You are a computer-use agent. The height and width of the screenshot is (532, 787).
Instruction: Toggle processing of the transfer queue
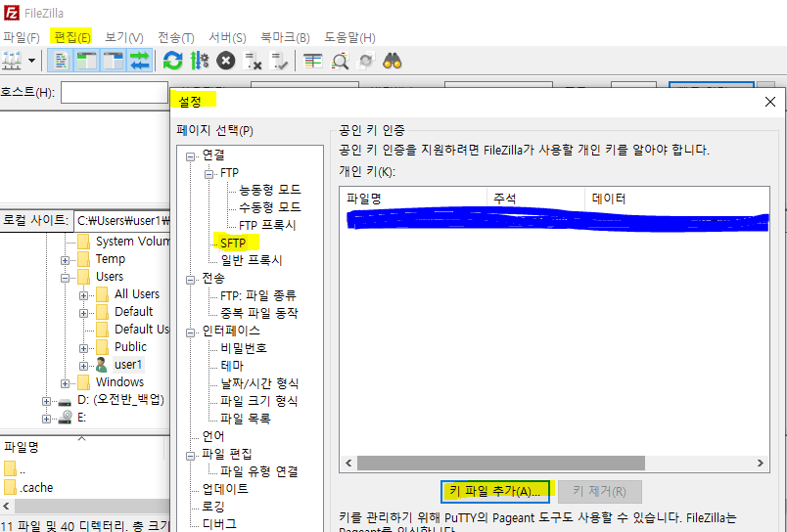(x=200, y=61)
